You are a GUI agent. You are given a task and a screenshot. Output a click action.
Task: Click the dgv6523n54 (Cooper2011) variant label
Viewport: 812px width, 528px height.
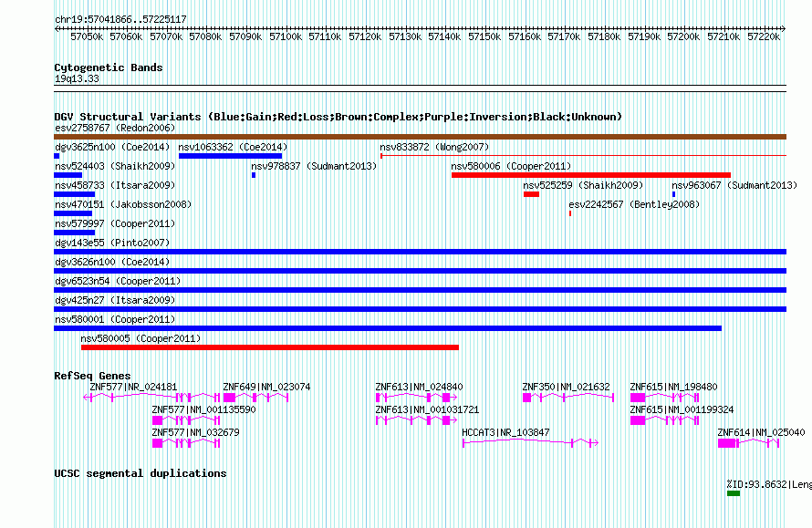[118, 281]
